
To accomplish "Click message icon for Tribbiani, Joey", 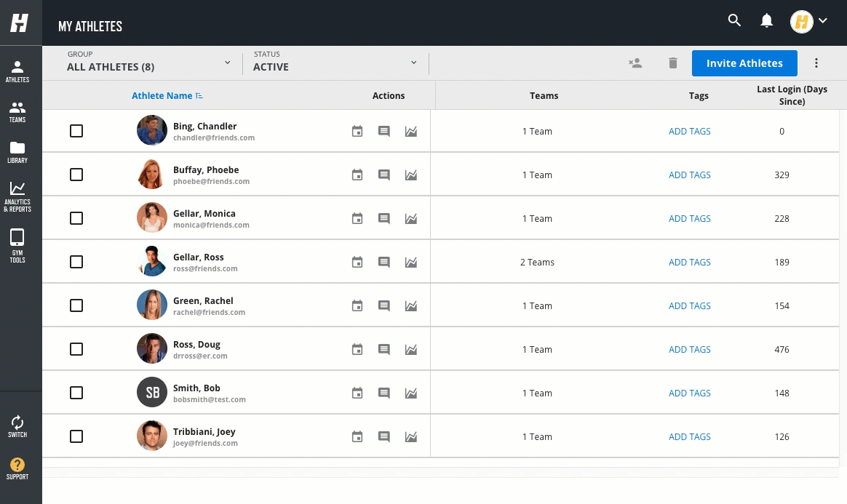I will 384,437.
